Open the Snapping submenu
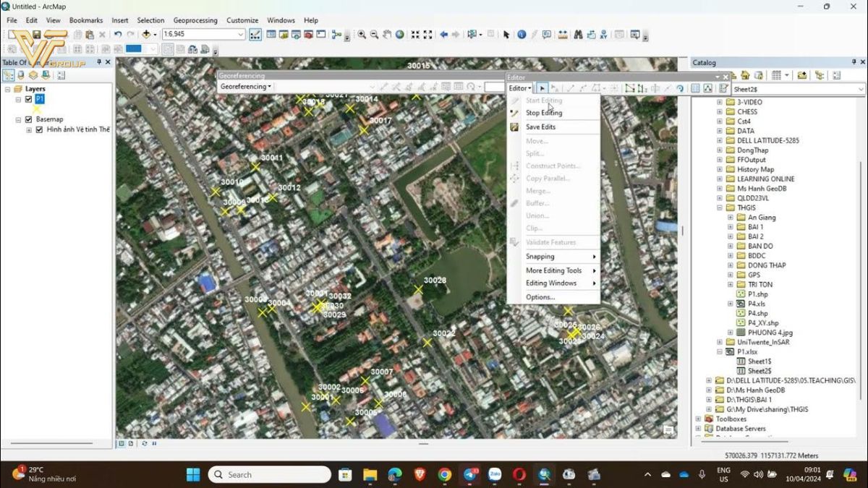The image size is (868, 488). click(553, 257)
